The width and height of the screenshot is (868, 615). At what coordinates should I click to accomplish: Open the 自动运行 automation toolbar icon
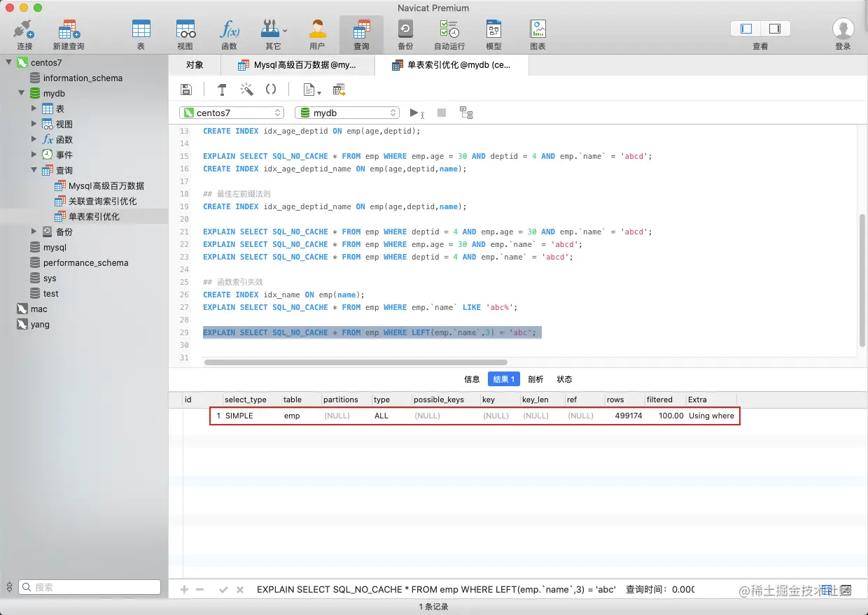(449, 34)
